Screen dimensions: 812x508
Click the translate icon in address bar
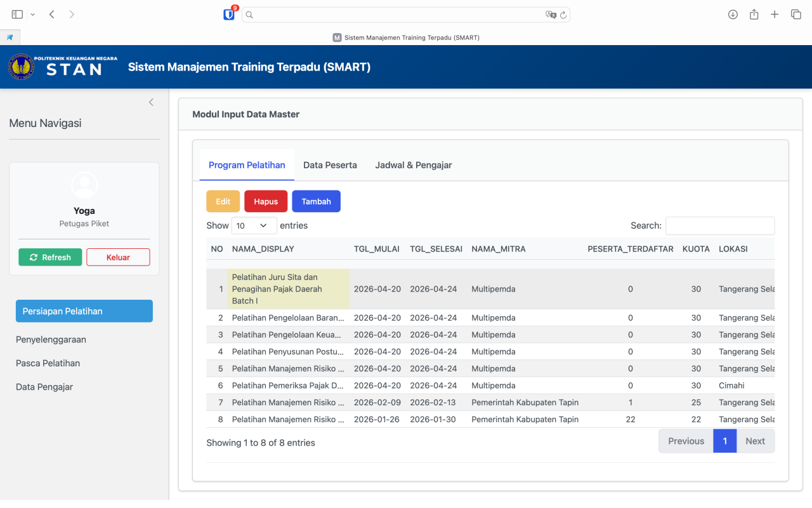(x=550, y=15)
